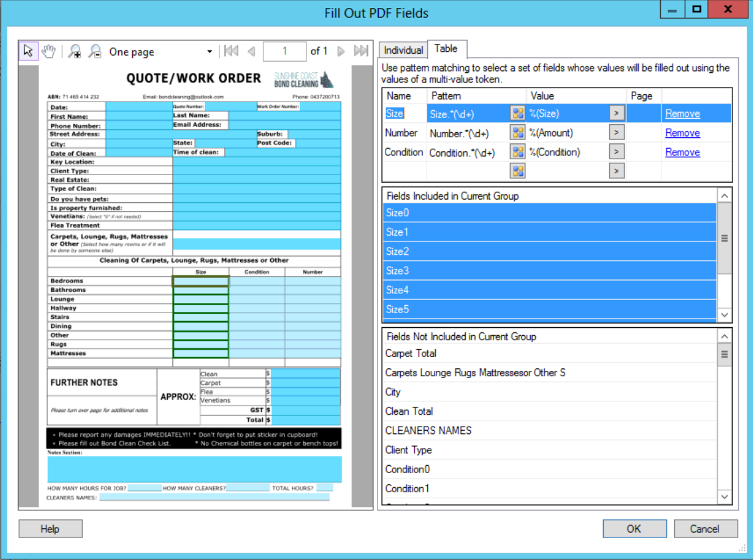753x560 pixels.
Task: Expand token list for %(Amount) value
Action: click(616, 133)
